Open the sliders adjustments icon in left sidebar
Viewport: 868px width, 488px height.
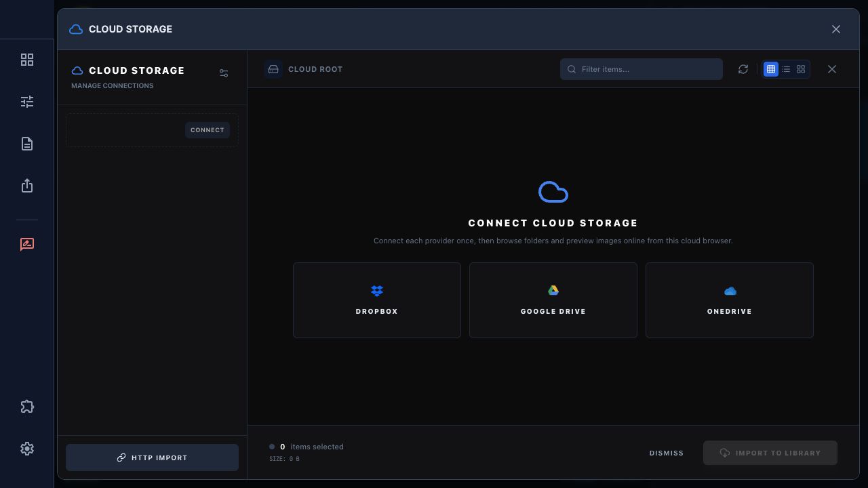click(x=27, y=102)
